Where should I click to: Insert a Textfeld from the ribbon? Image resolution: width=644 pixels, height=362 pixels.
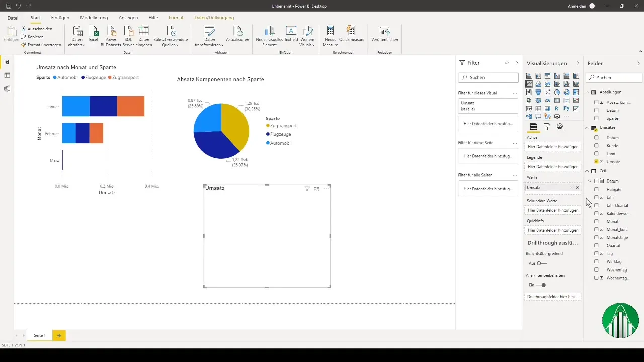[291, 33]
